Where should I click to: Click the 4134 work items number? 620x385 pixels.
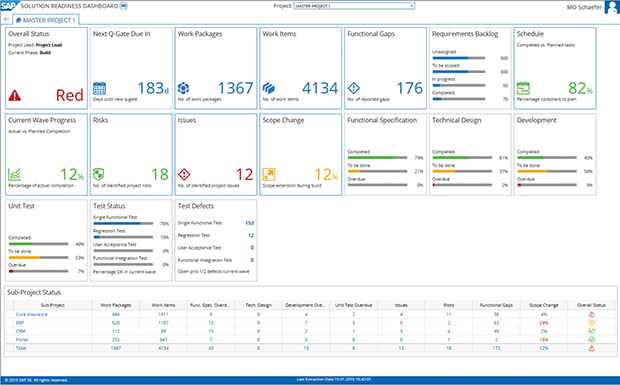pyautogui.click(x=320, y=88)
